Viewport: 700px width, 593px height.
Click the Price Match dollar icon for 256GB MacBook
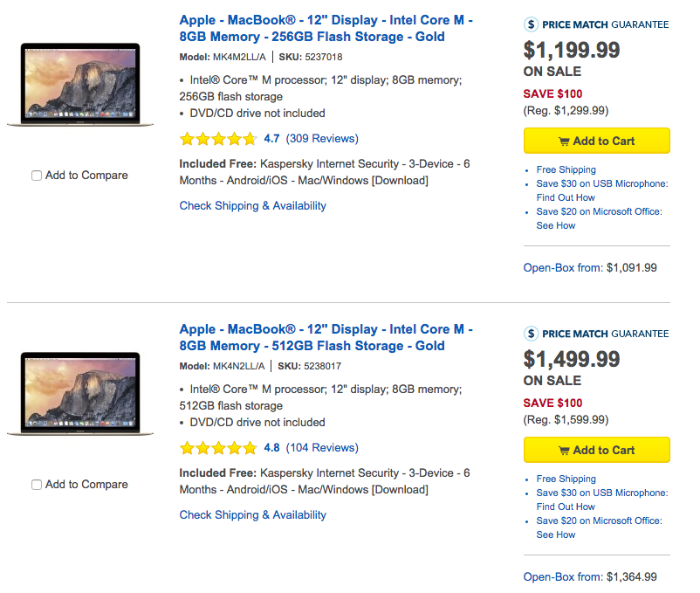[x=531, y=24]
